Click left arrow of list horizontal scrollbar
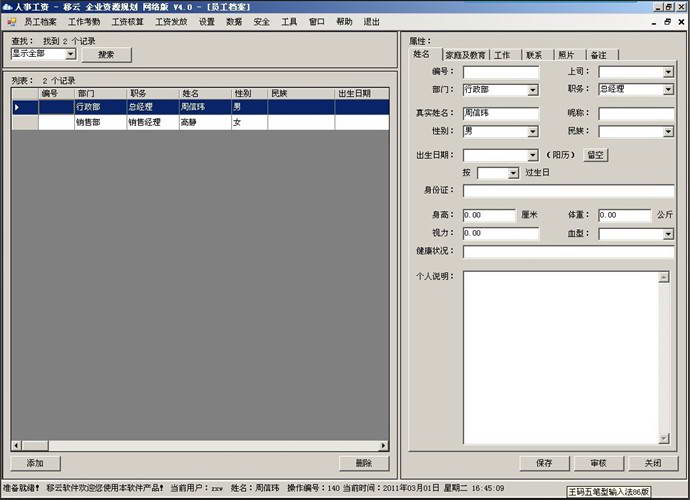Screen dimensions: 690x500 [16, 445]
